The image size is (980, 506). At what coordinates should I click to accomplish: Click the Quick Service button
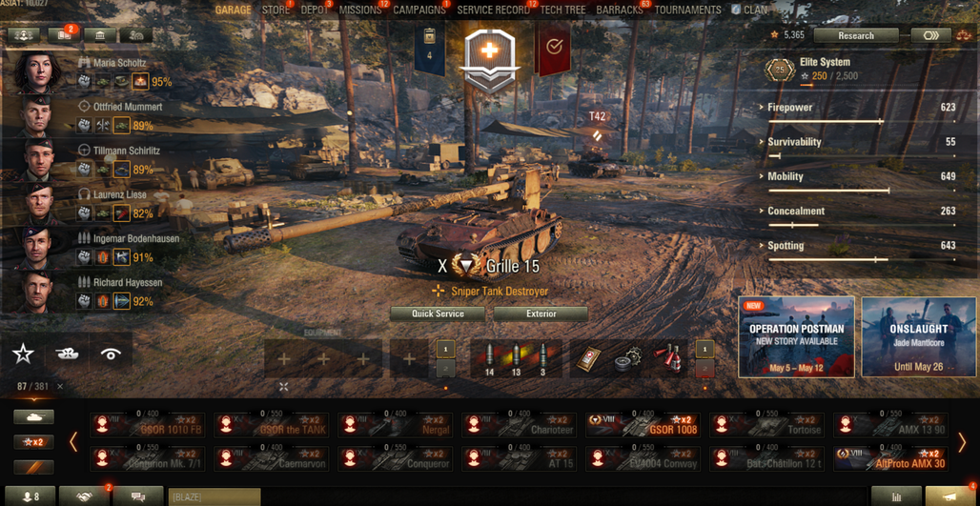[x=438, y=314]
